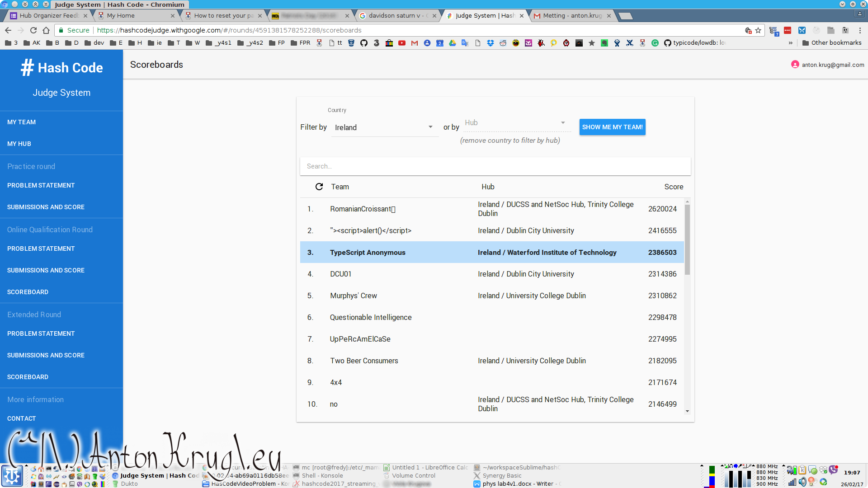Open Online Qualification Round Scoreboard
Screen dimensions: 868x488
(61, 292)
